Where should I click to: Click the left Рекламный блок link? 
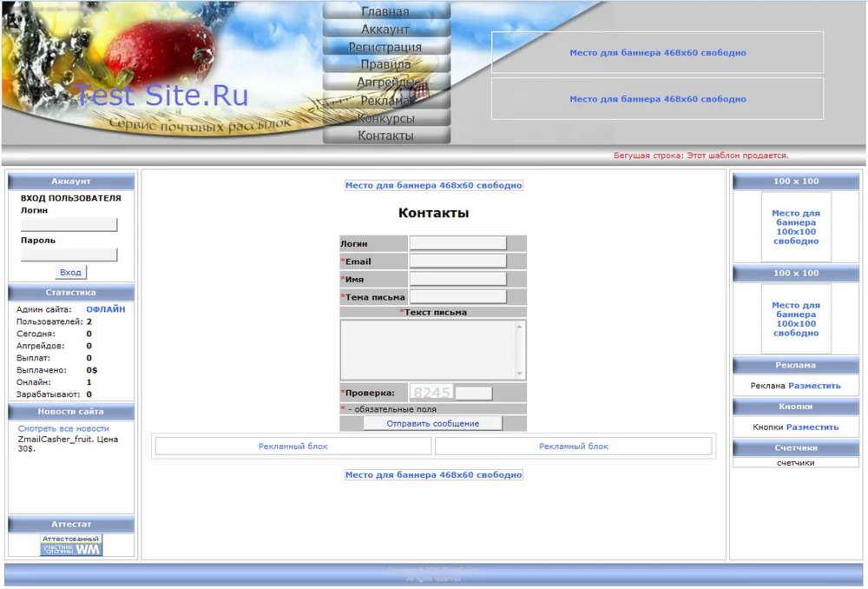(x=293, y=446)
